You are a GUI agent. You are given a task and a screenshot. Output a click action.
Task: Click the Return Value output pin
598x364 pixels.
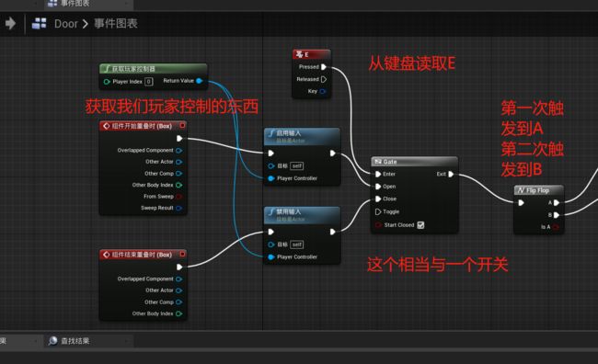click(199, 81)
